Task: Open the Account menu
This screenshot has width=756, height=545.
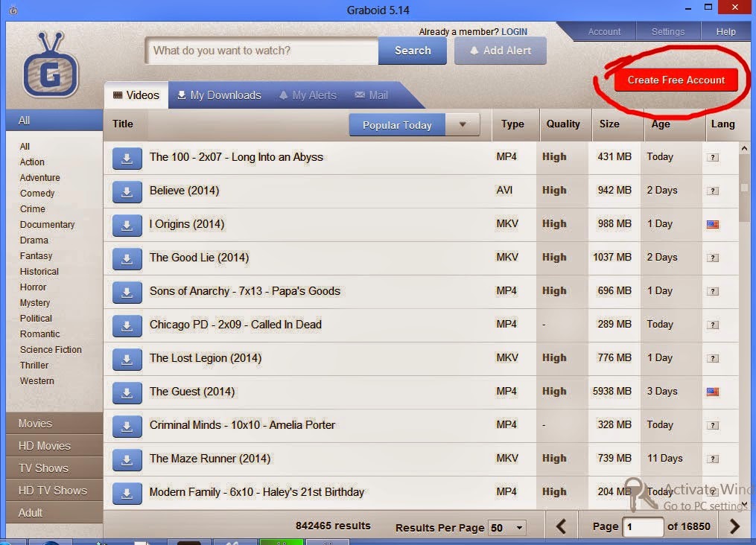Action: (x=604, y=32)
